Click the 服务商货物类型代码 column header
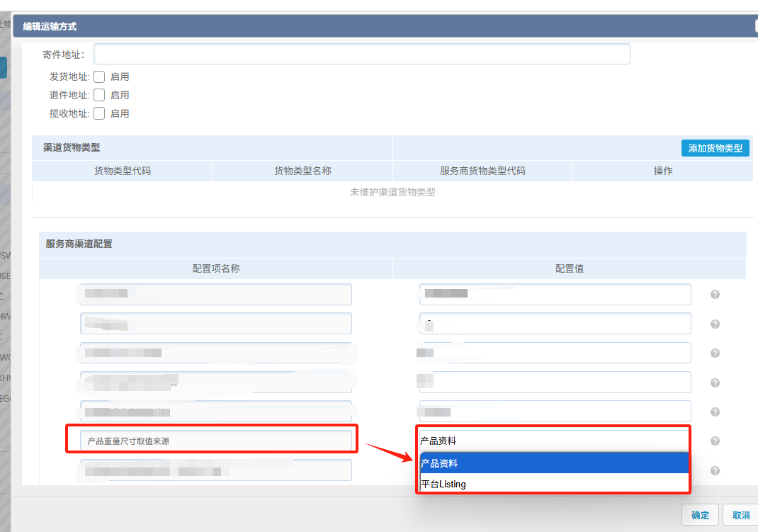This screenshot has width=758, height=532. tap(482, 171)
